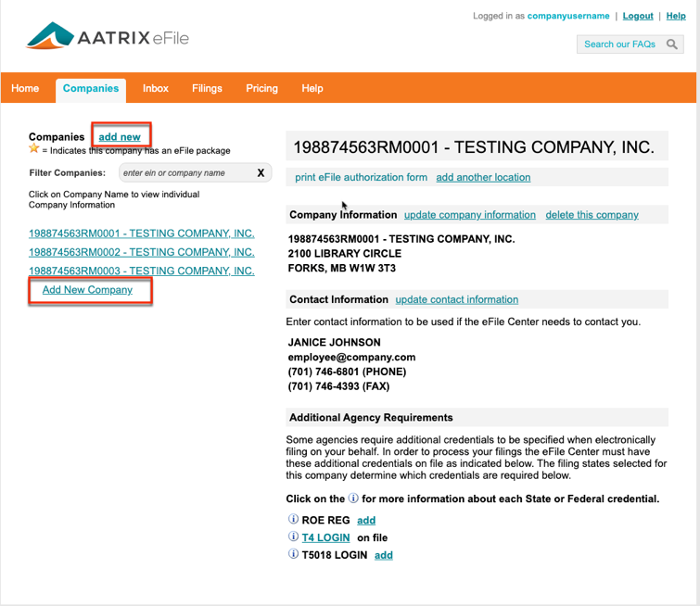Viewport: 700px width, 606px height.
Task: Click info icon next to T5018 LOGIN
Action: click(x=293, y=555)
